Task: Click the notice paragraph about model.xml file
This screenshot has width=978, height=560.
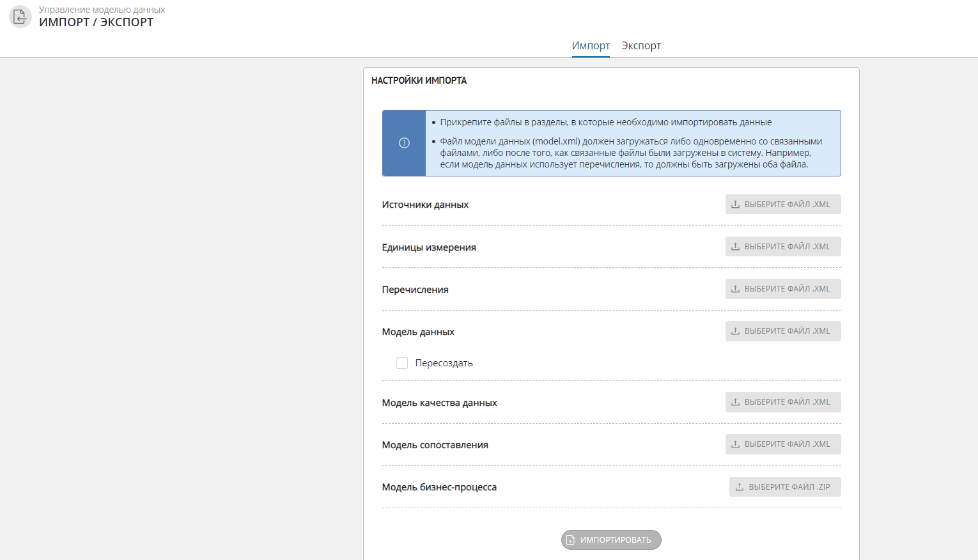Action: pyautogui.click(x=631, y=153)
